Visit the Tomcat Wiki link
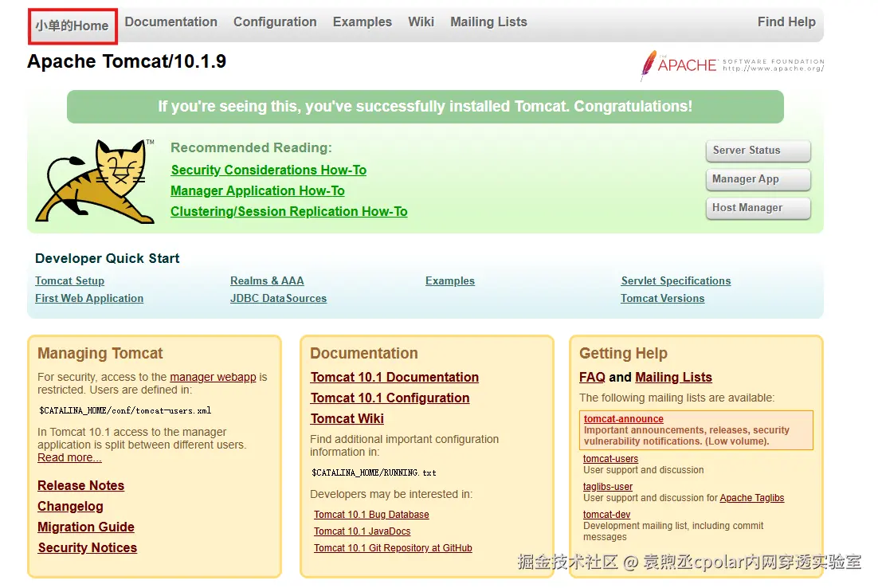878x588 pixels. 347,419
